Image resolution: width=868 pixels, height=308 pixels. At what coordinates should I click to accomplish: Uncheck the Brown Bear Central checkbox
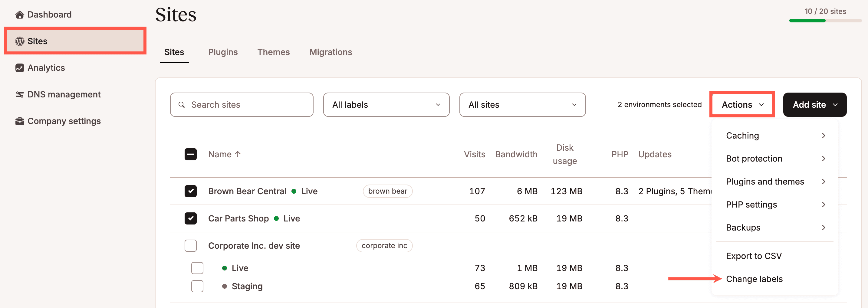pos(191,191)
